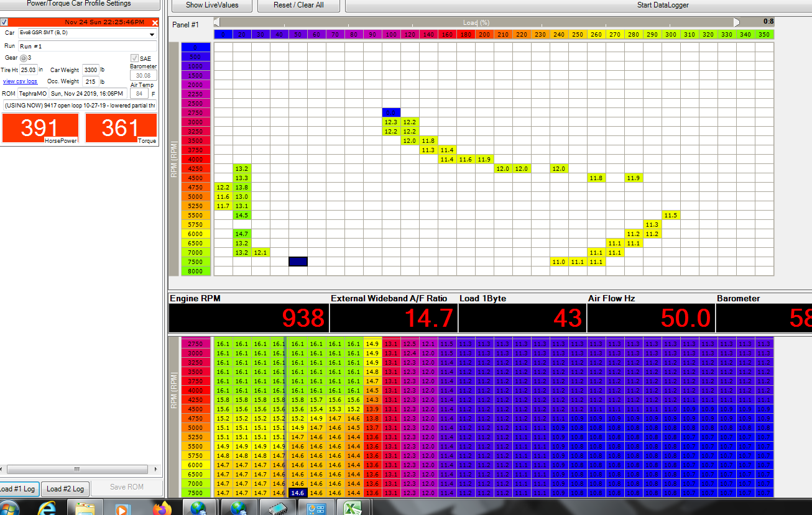Toggle the SAE correction checkbox
The width and height of the screenshot is (812, 515).
pyautogui.click(x=134, y=58)
